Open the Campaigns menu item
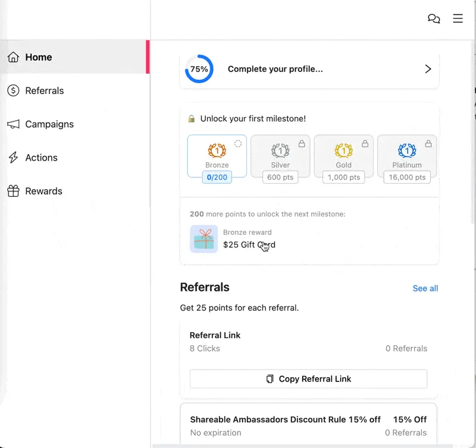The image size is (476, 448). (75, 124)
